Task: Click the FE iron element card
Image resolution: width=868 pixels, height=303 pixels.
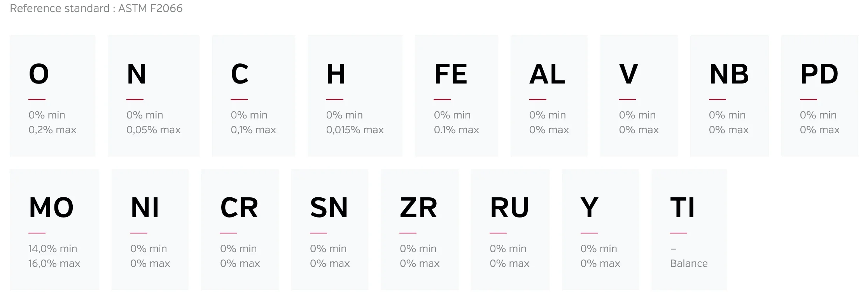Action: coord(457,96)
